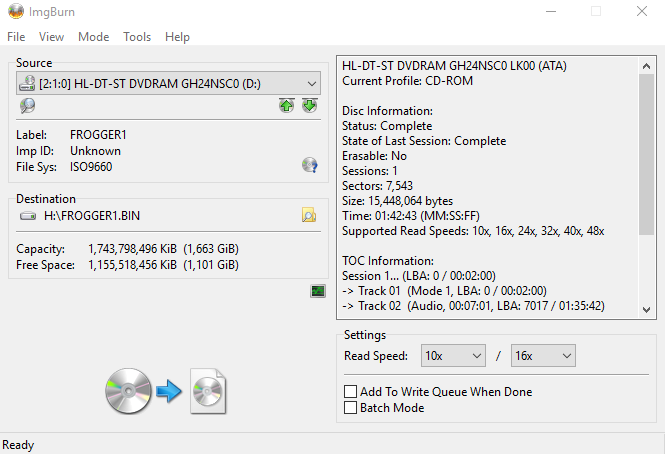Open the 16x read speed dropdown

click(x=543, y=356)
